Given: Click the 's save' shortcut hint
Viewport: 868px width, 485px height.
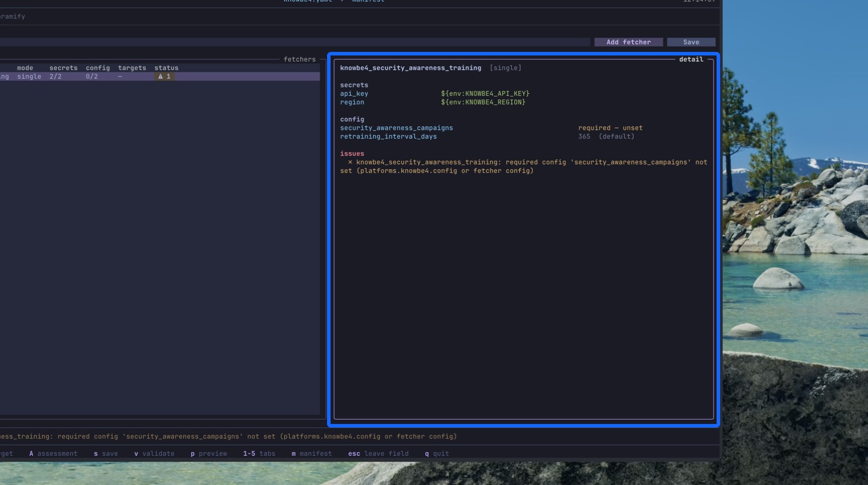Looking at the screenshot, I should point(106,454).
